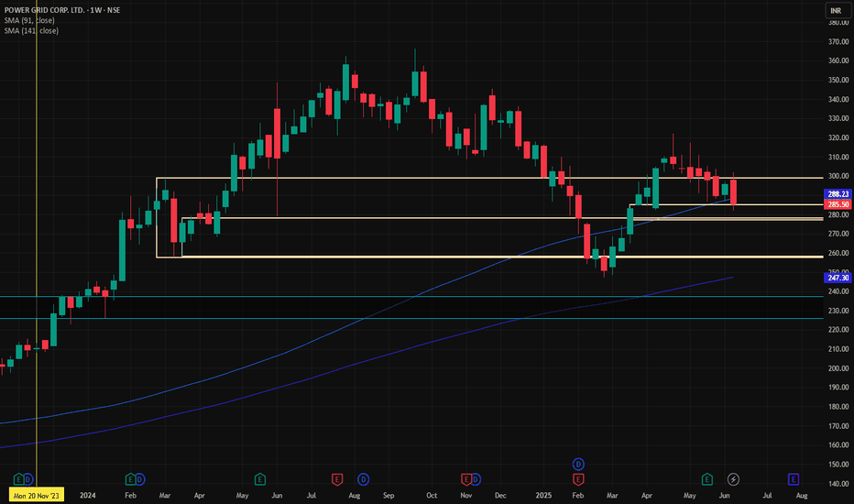Click the 180.00 price axis label
854x504 pixels.
pos(838,407)
